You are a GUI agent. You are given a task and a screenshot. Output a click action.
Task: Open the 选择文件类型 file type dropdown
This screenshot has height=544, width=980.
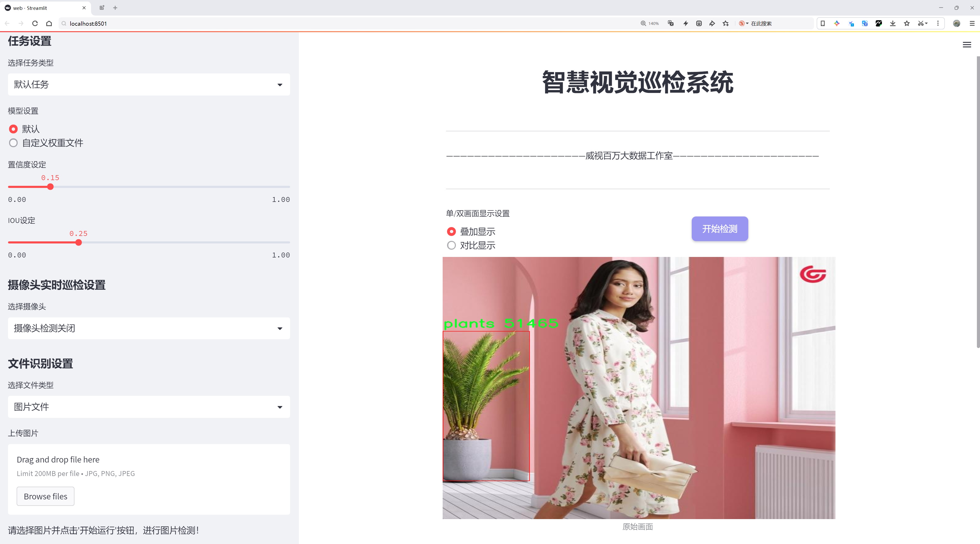click(149, 407)
